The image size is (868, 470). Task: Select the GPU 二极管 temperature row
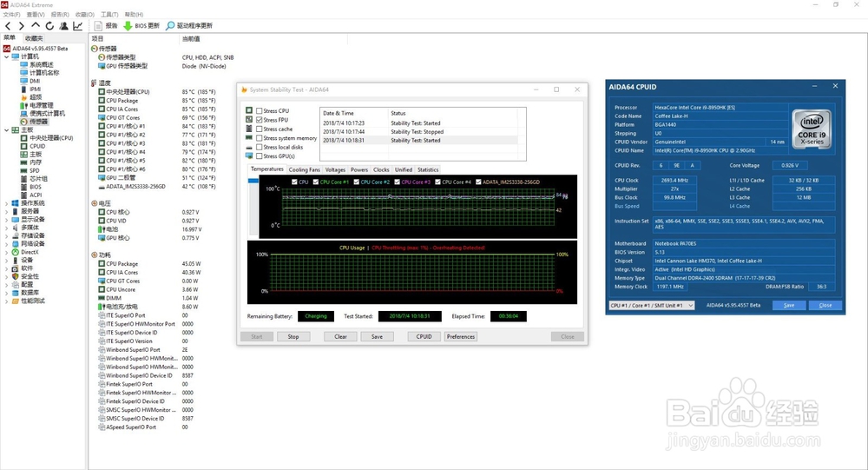[157, 178]
